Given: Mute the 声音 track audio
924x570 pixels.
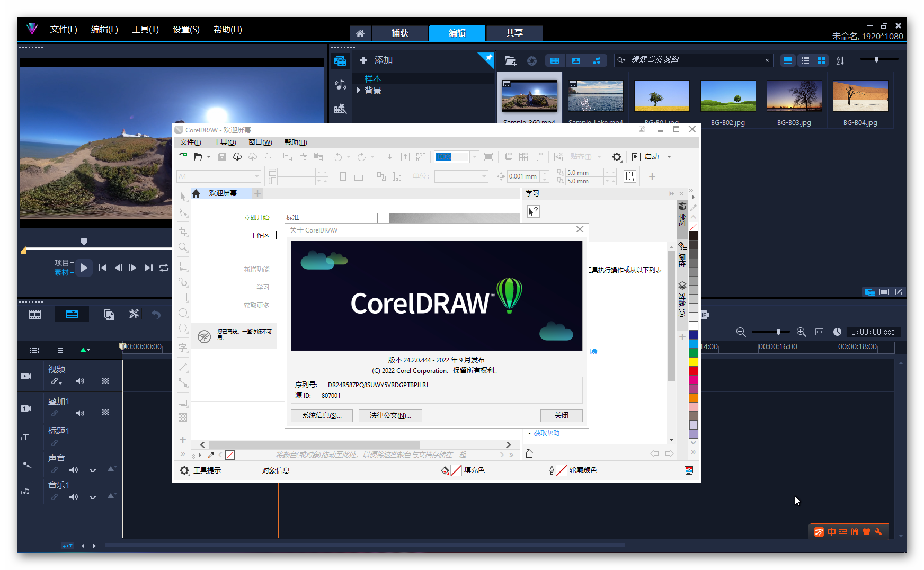Looking at the screenshot, I should pyautogui.click(x=73, y=470).
